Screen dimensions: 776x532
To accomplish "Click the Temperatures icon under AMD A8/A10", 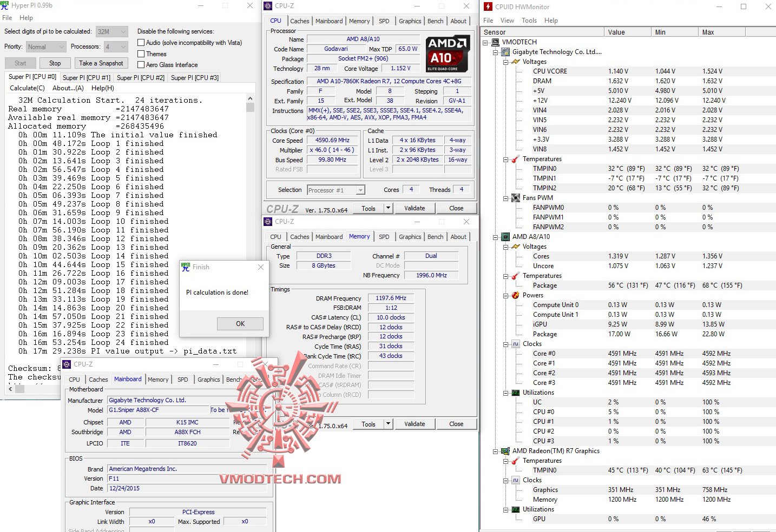I will click(515, 276).
